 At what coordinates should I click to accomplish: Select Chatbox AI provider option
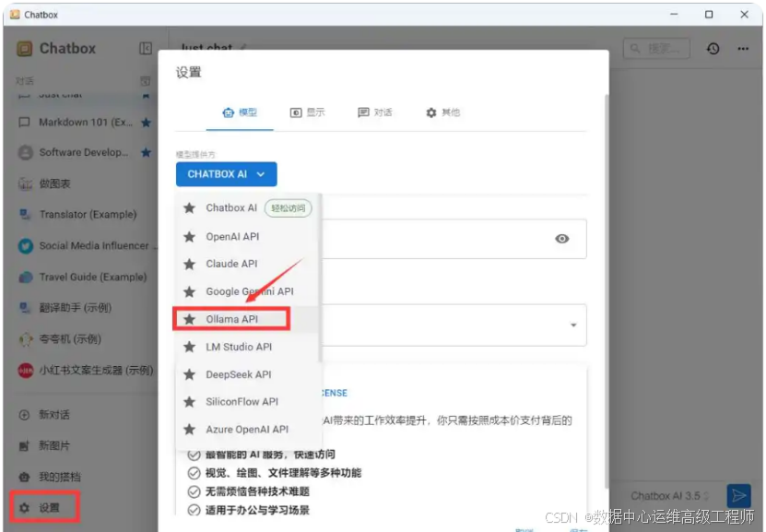point(247,208)
